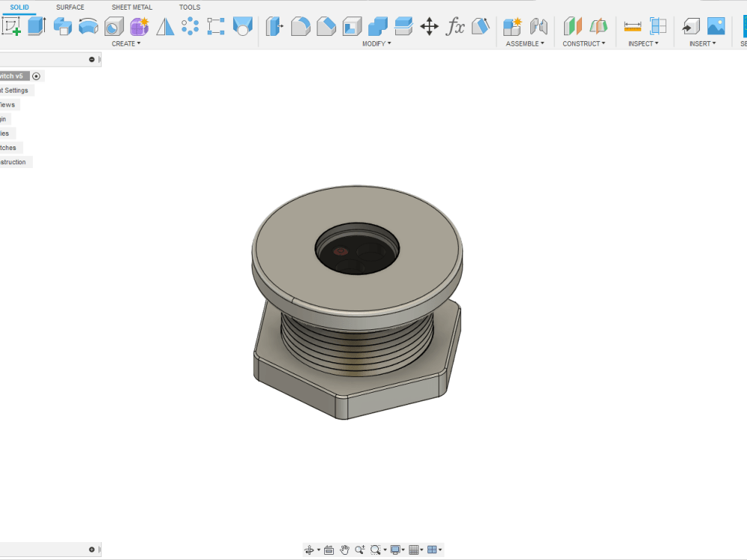This screenshot has height=560, width=747.
Task: Click the radio button beside the v5 design name
Action: 35,75
